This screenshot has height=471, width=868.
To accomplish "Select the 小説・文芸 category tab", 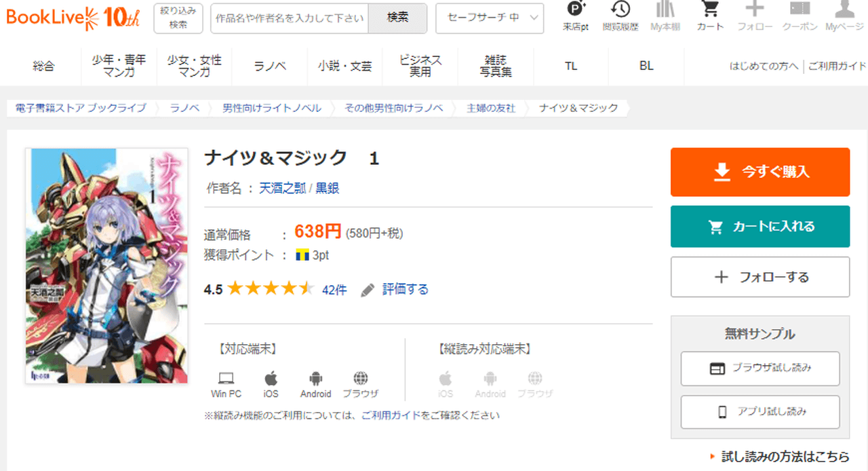I will pyautogui.click(x=344, y=67).
